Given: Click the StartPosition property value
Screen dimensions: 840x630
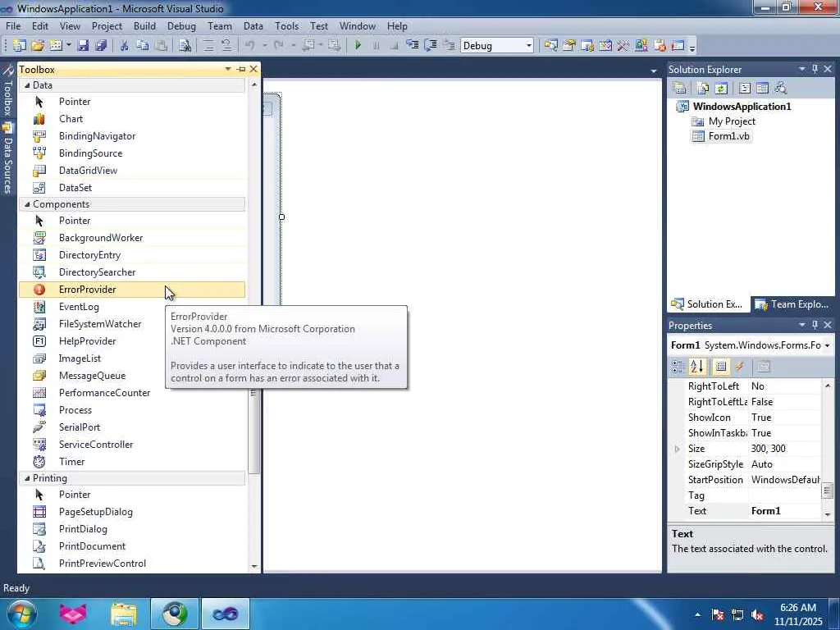Looking at the screenshot, I should 785,480.
